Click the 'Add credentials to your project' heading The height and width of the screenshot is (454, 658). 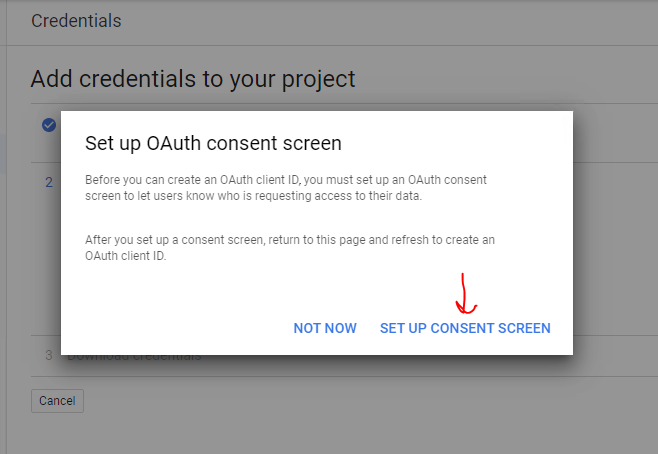(193, 79)
